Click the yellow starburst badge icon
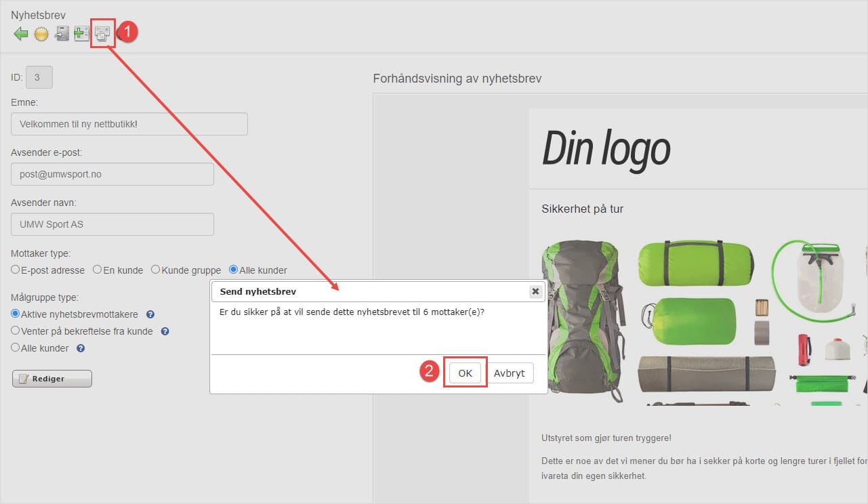Screen dimensions: 868x504 (x=41, y=34)
